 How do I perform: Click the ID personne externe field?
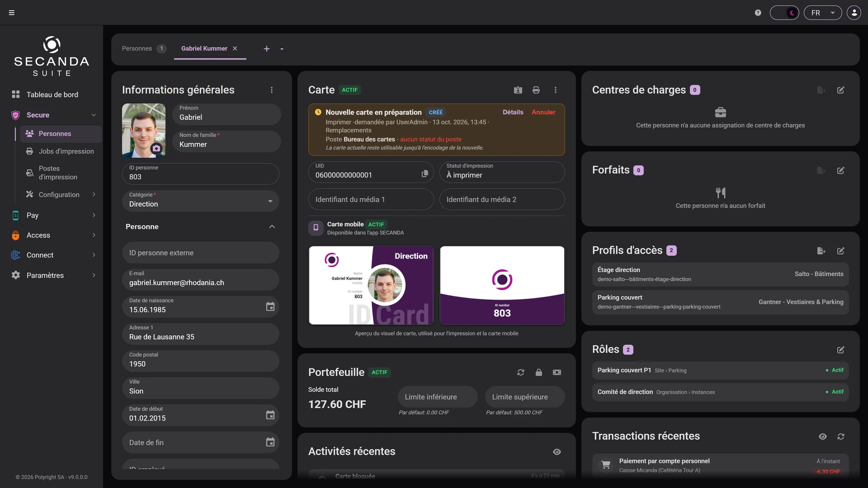tap(201, 253)
